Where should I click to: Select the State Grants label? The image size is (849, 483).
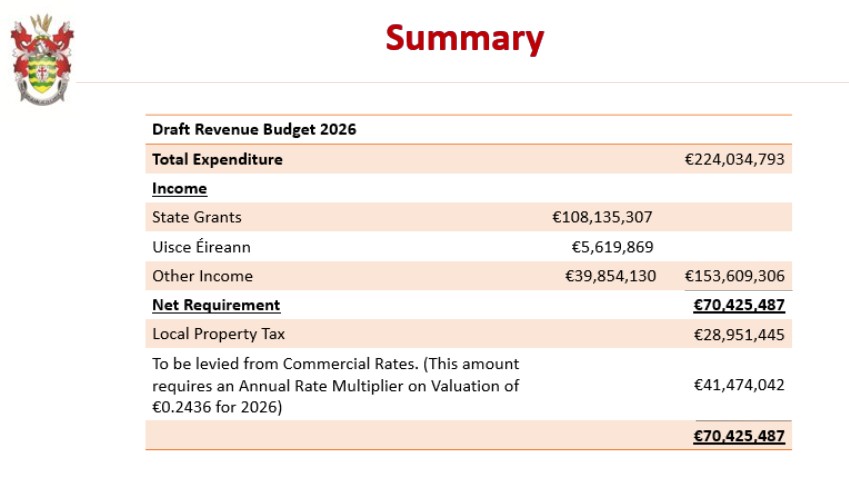point(197,217)
